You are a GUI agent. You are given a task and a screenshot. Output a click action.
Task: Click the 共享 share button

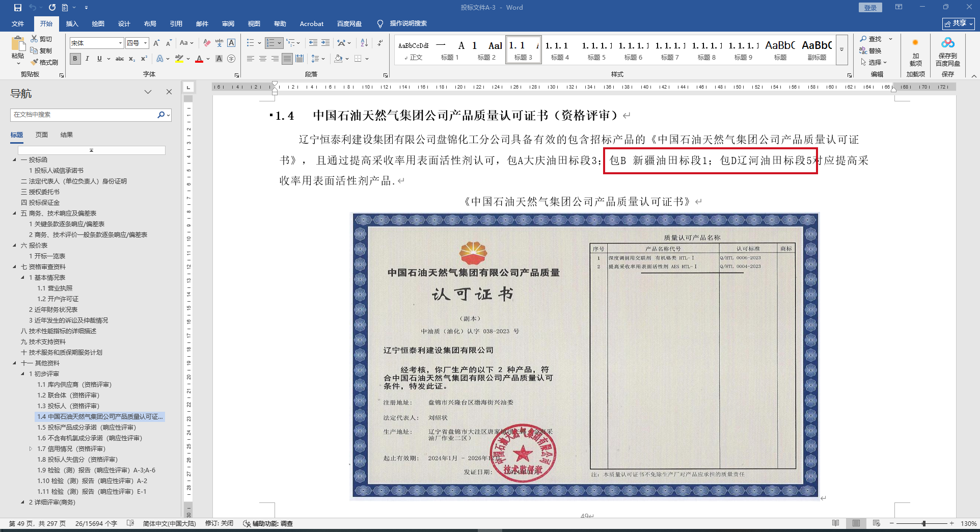959,23
